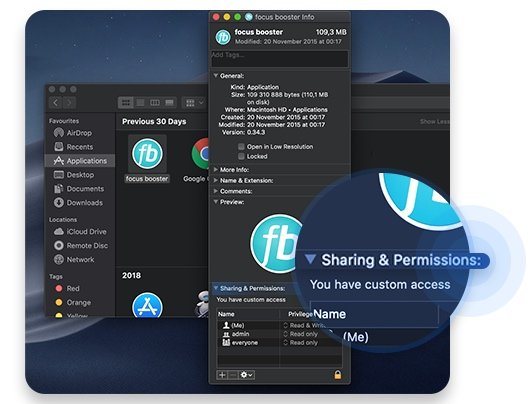Click the Previous 30 Days heading
The image size is (530, 404).
[154, 122]
